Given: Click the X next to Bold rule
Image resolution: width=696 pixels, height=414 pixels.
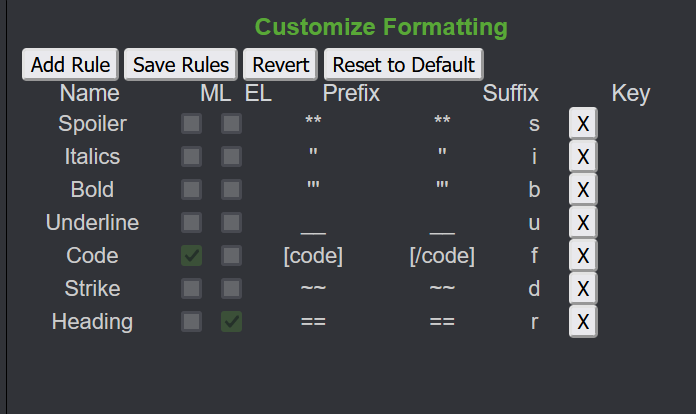Looking at the screenshot, I should coord(583,190).
